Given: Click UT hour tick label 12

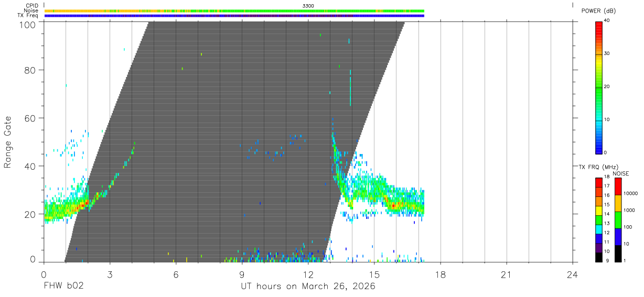Looking at the screenshot, I should pyautogui.click(x=308, y=274).
